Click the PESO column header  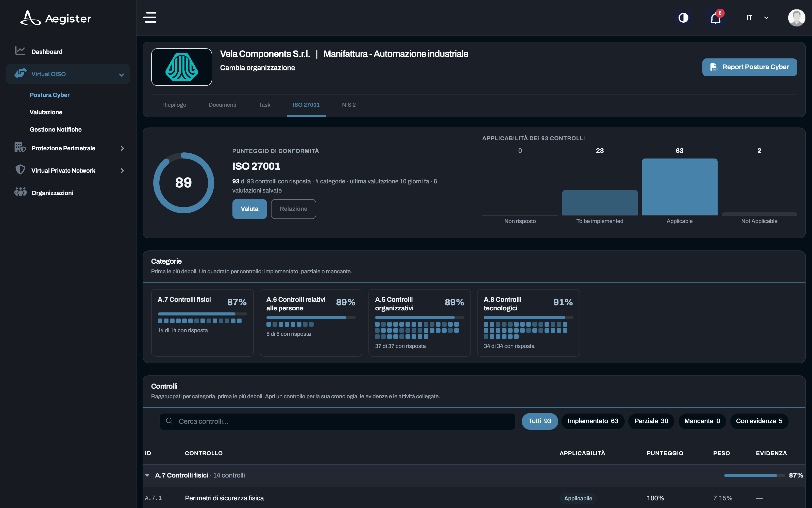(721, 453)
